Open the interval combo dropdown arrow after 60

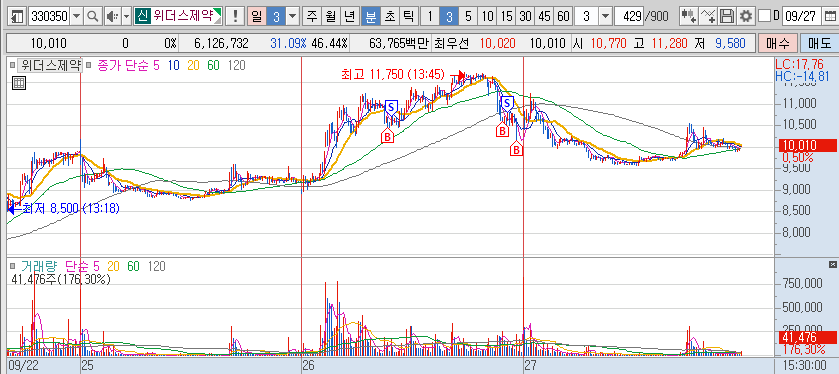pyautogui.click(x=605, y=17)
